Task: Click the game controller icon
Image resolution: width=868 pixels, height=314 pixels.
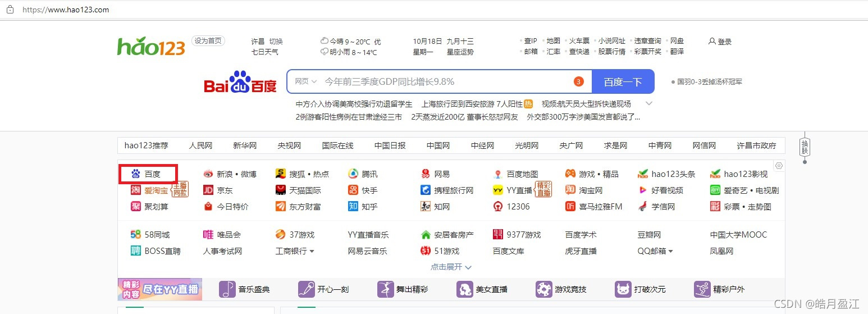Action: coord(570,174)
